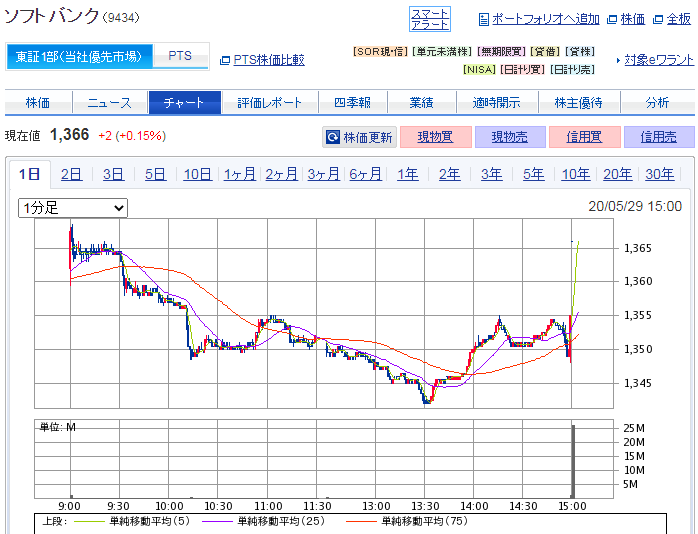The width and height of the screenshot is (698, 534).
Task: Click the [NISA] tag label
Action: (479, 69)
